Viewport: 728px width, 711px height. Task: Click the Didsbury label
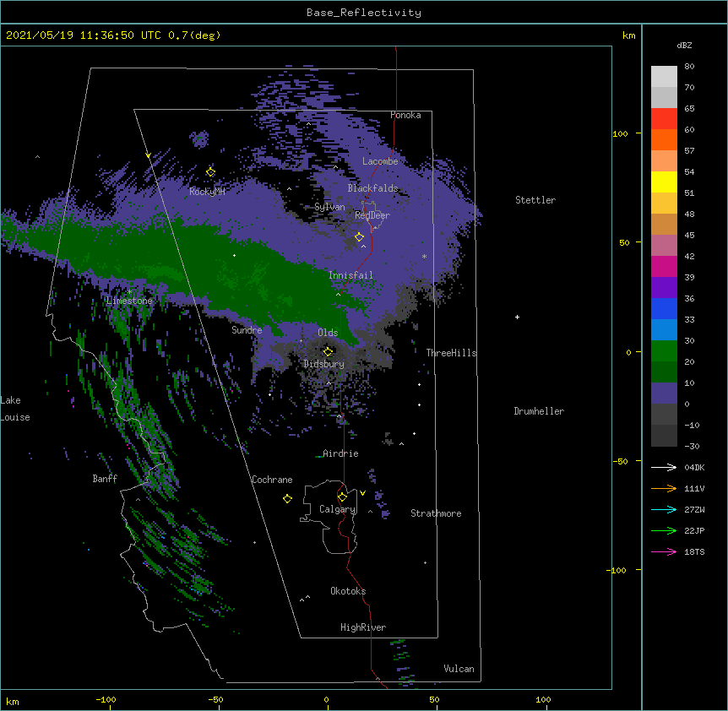pos(324,364)
